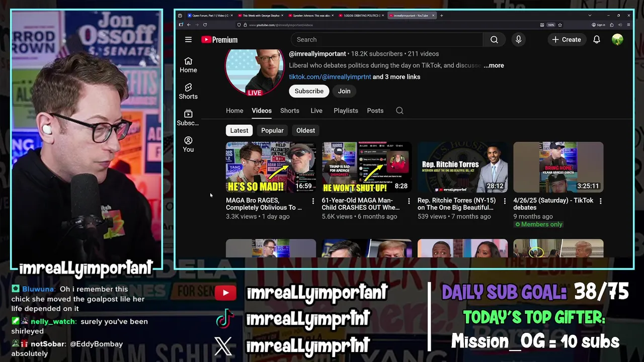Open Subscriptions in the sidebar
Screen dimensions: 644x362
[x=188, y=118]
